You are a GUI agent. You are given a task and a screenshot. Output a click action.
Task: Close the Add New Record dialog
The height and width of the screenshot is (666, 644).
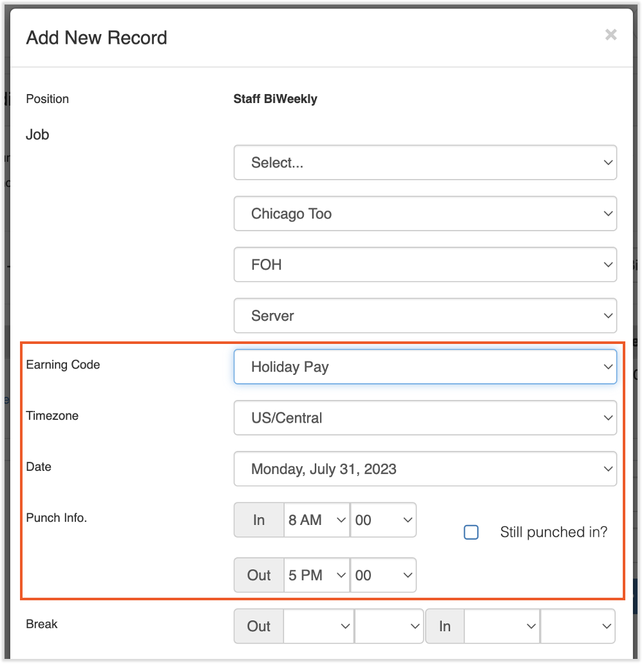611,35
